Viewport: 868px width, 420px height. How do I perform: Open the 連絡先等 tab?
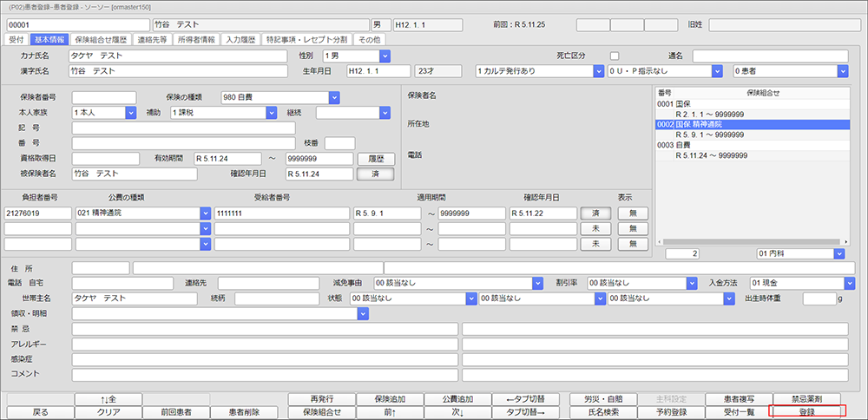tap(154, 39)
